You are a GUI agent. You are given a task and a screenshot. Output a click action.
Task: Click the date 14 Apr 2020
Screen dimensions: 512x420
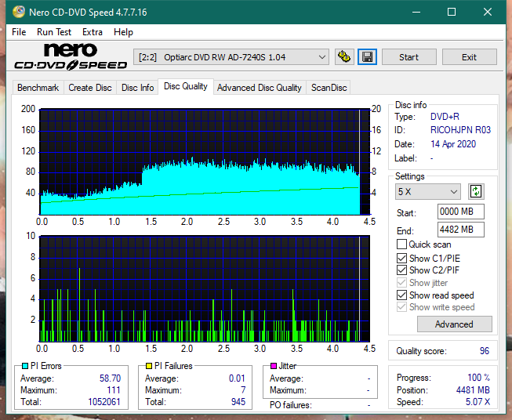[x=453, y=144]
